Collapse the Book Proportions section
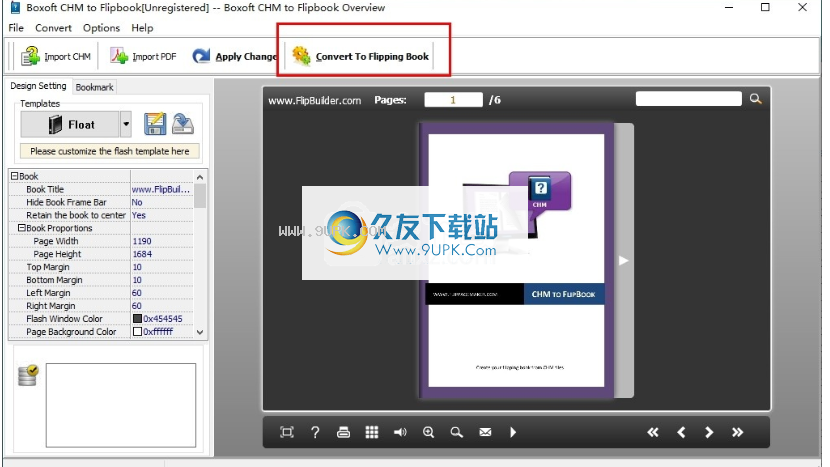830x467 pixels. click(22, 228)
